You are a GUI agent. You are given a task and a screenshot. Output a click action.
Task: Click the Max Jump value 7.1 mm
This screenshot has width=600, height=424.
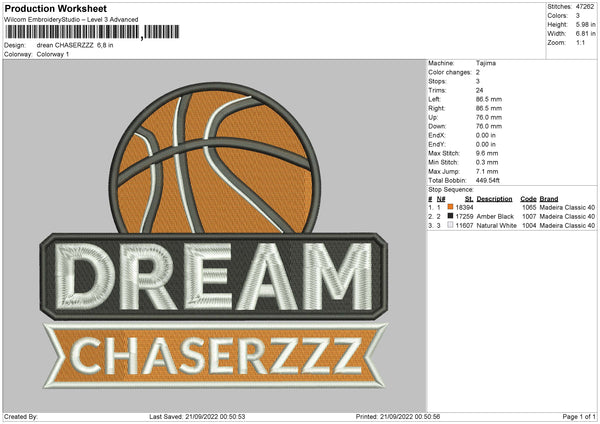487,171
